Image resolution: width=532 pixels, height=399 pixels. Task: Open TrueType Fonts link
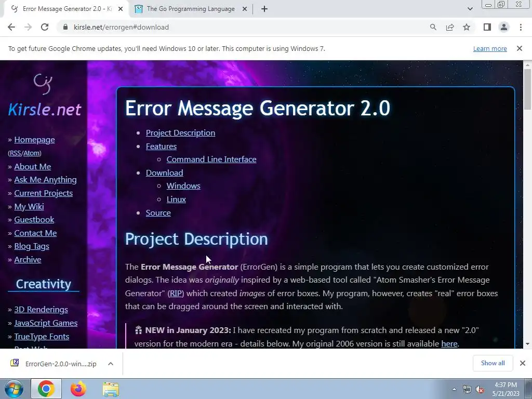pyautogui.click(x=42, y=336)
